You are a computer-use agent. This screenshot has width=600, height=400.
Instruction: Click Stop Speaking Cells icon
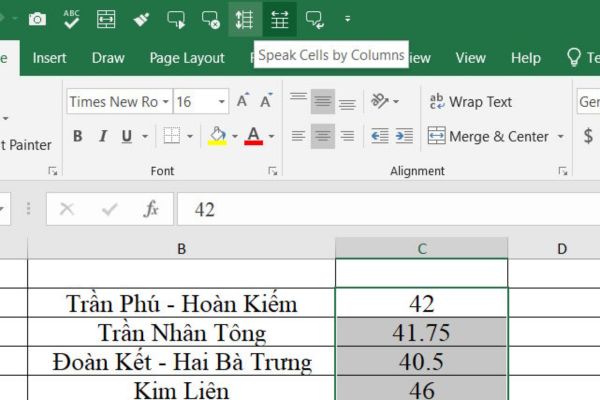(211, 20)
